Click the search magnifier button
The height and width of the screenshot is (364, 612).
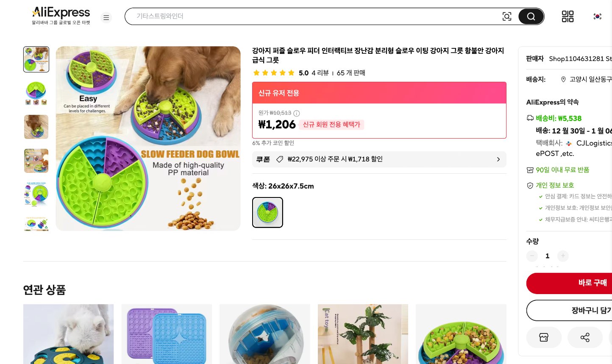531,16
